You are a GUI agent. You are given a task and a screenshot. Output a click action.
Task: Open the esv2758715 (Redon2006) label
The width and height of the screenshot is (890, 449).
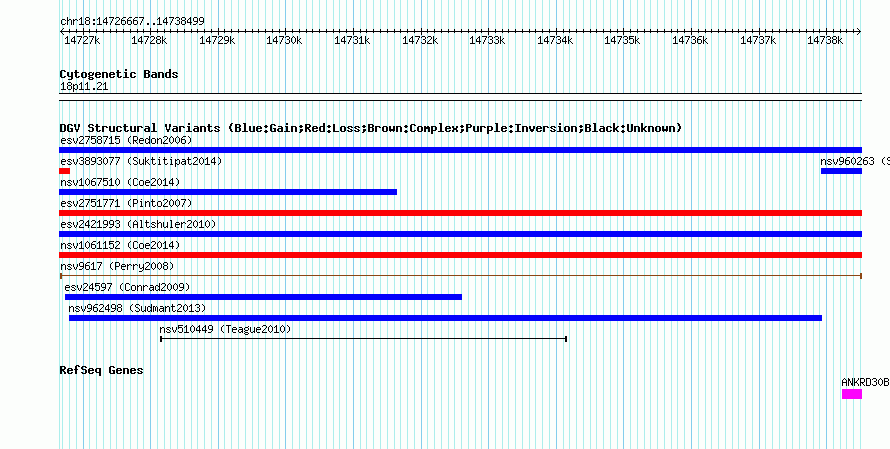(x=127, y=140)
